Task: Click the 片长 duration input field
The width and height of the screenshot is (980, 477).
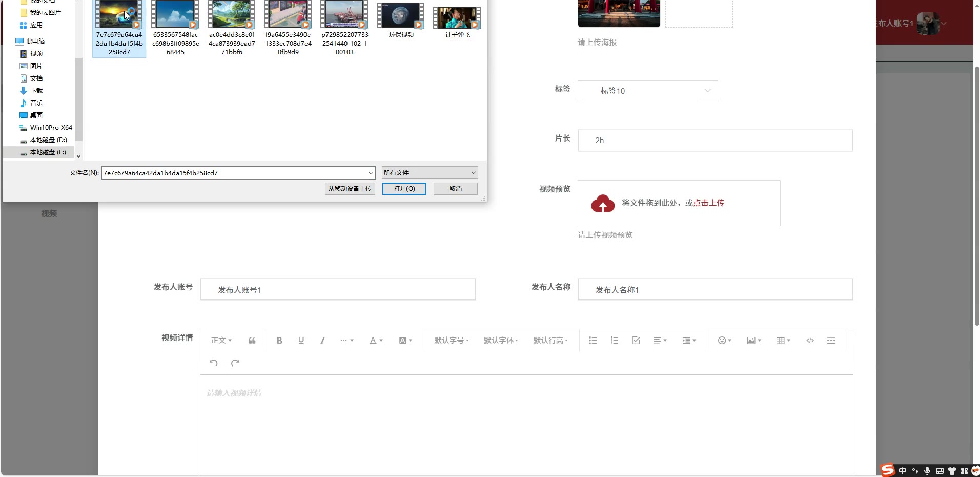Action: click(715, 141)
